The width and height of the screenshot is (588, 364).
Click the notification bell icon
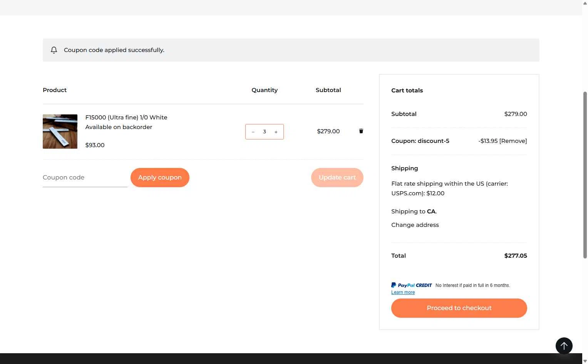click(54, 50)
